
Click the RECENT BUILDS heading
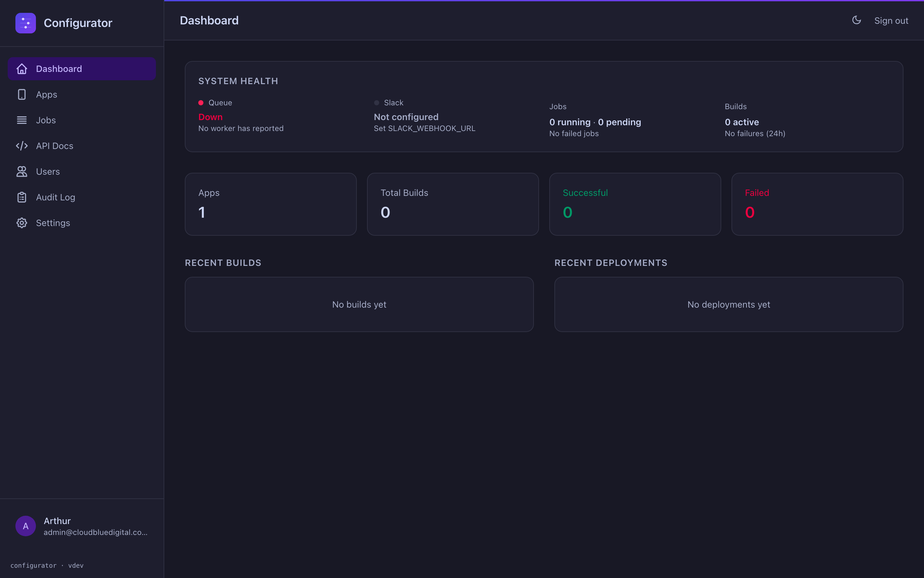223,263
